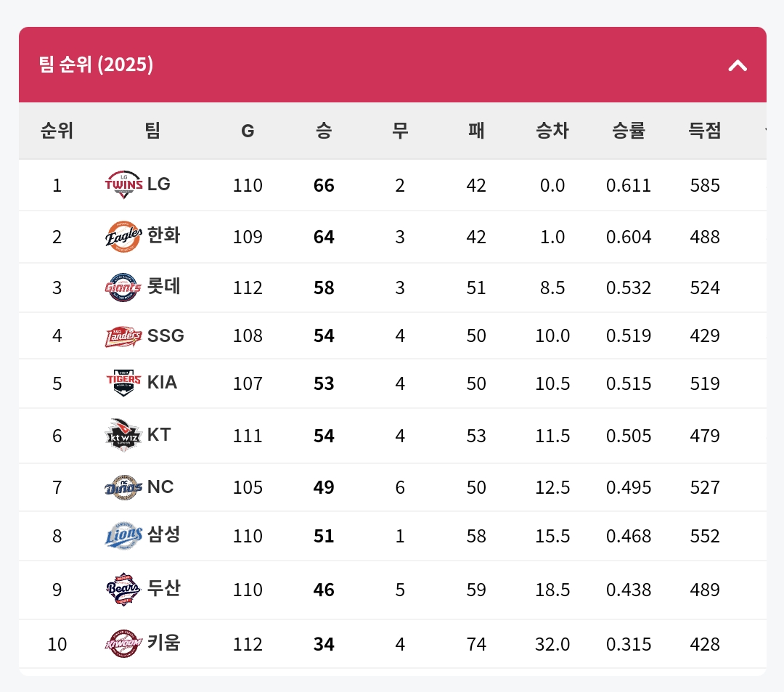
Task: Open the 키움 team name link
Action: click(163, 643)
